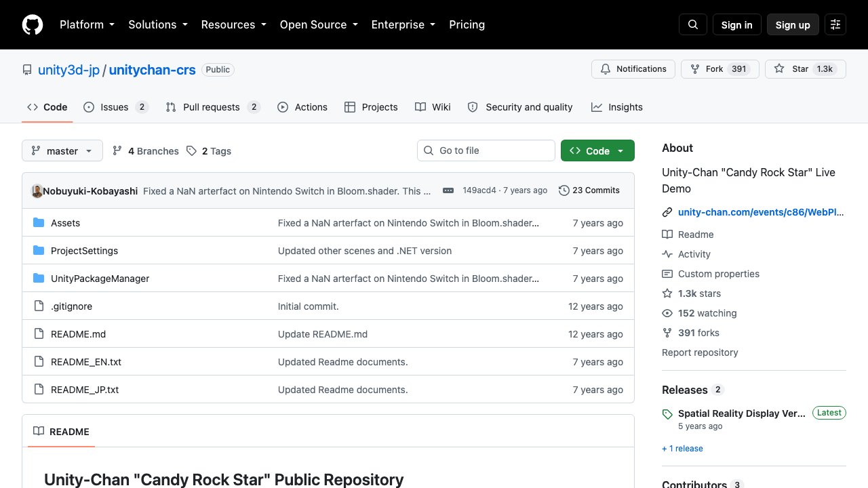Open the README_EN.txt file name
This screenshot has height=488, width=868.
coord(86,362)
